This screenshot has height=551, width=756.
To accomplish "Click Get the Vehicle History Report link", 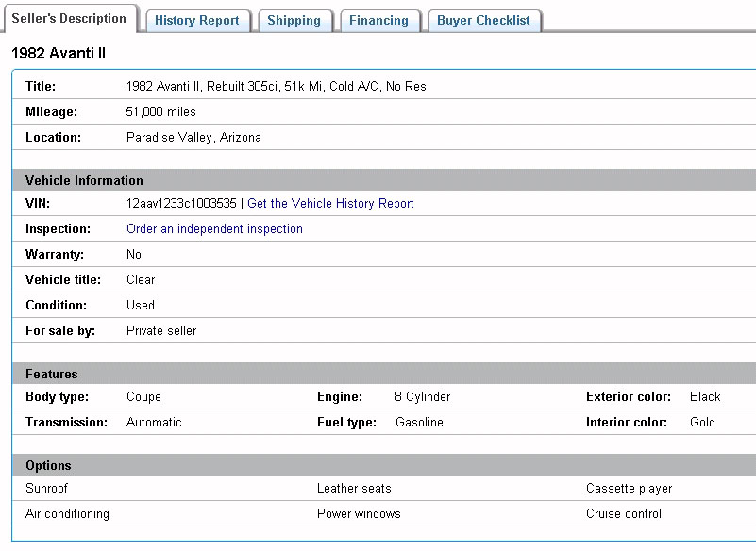I will coord(330,204).
